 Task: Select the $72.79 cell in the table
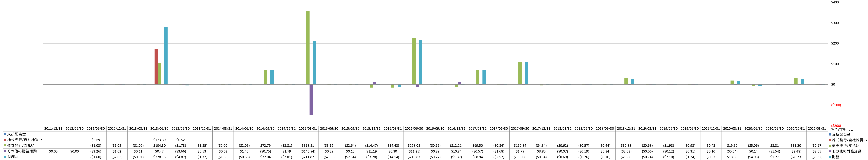click(x=266, y=146)
